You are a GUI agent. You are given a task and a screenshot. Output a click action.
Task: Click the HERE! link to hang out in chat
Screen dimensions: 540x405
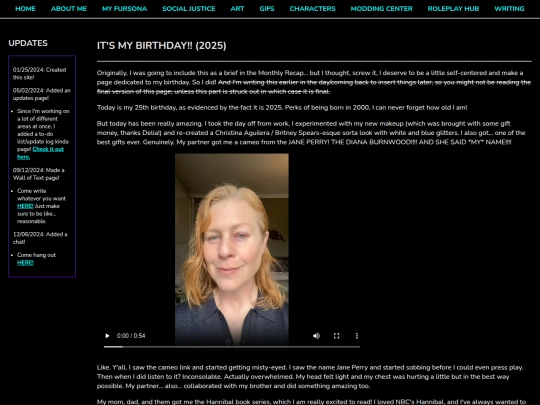pyautogui.click(x=25, y=262)
